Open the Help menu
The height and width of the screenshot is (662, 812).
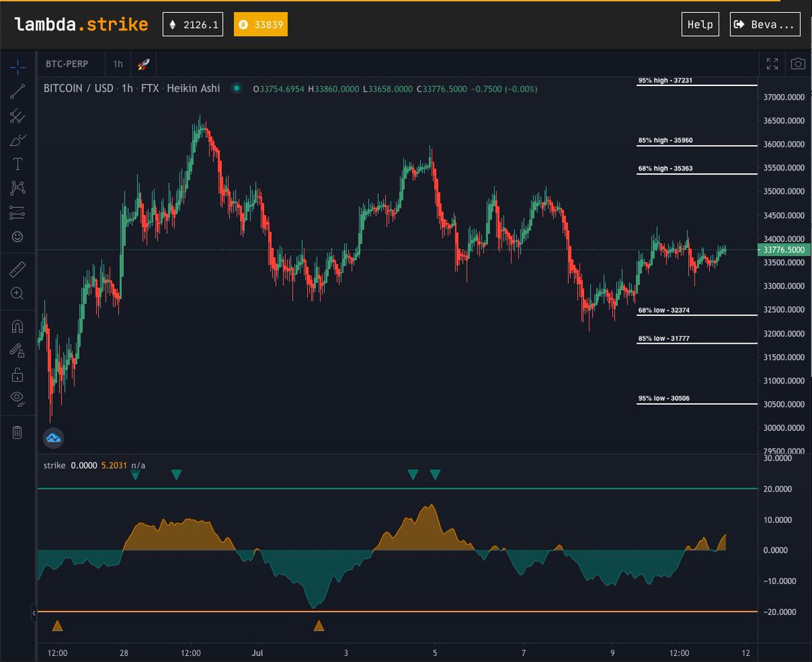[x=700, y=24]
